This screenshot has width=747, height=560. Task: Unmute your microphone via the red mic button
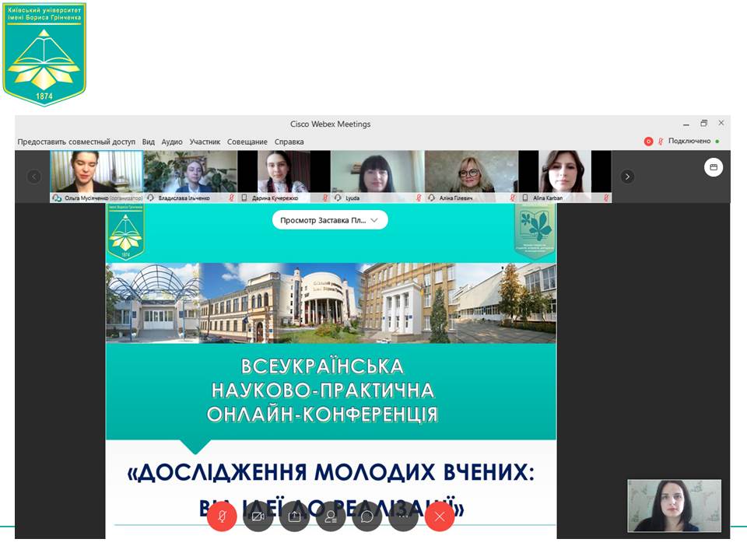[222, 516]
